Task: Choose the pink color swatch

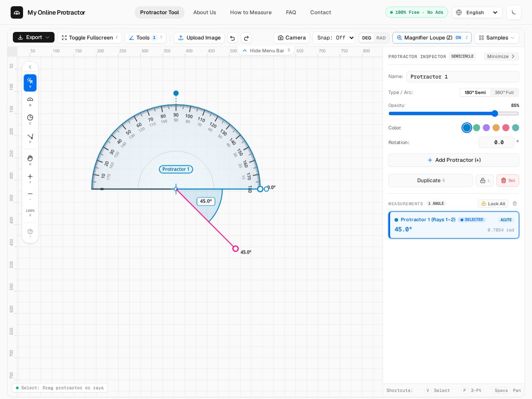Action: tap(506, 128)
